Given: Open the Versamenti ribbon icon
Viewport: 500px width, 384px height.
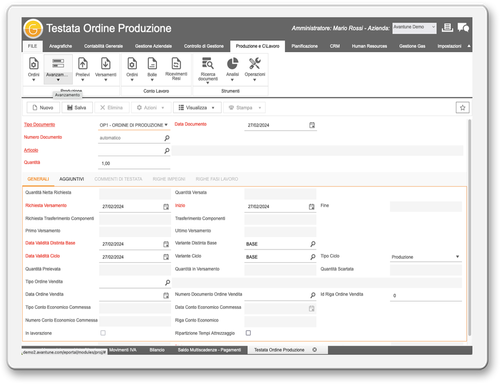Looking at the screenshot, I should (x=106, y=69).
